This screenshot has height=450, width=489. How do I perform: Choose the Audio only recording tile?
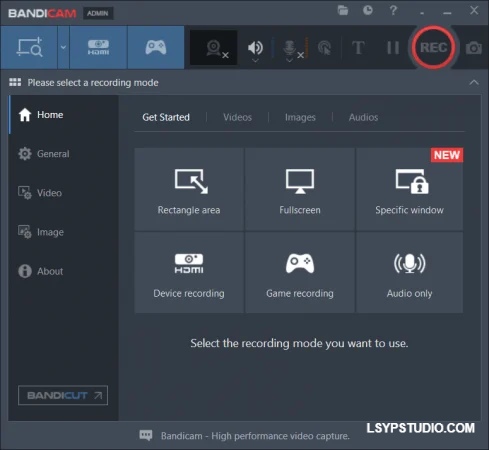(x=409, y=272)
